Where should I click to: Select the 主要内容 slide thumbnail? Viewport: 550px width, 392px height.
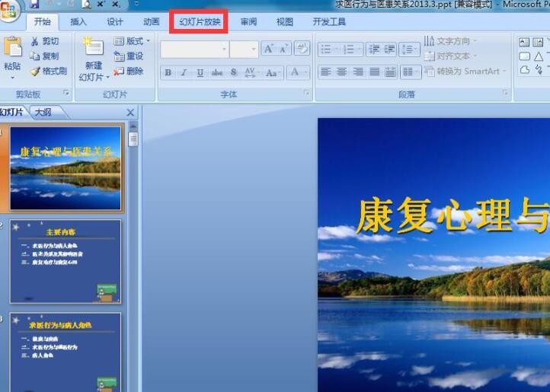(66, 261)
